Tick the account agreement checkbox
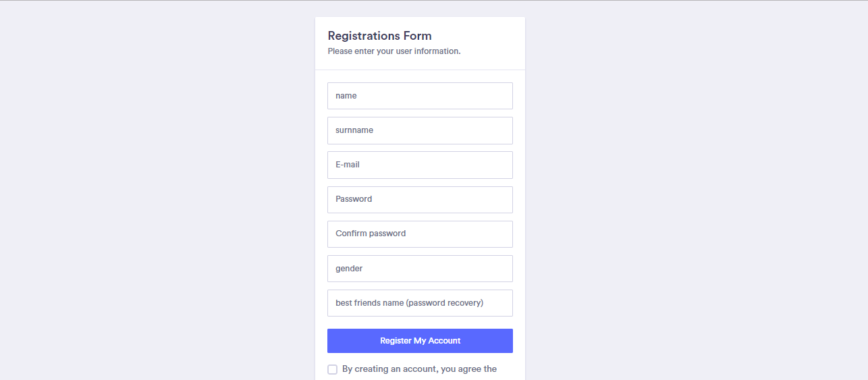Screen dimensions: 868x380 (332, 369)
